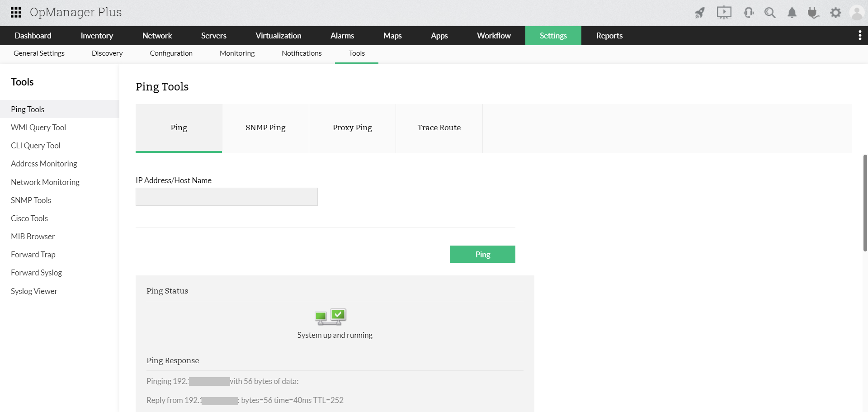Open the MIB Browser tool
The height and width of the screenshot is (412, 868).
pyautogui.click(x=33, y=236)
